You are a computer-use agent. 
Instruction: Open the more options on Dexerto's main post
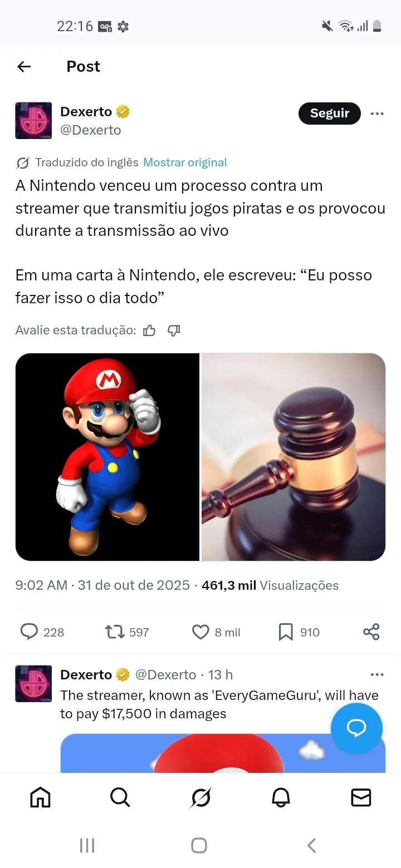pos(377,114)
